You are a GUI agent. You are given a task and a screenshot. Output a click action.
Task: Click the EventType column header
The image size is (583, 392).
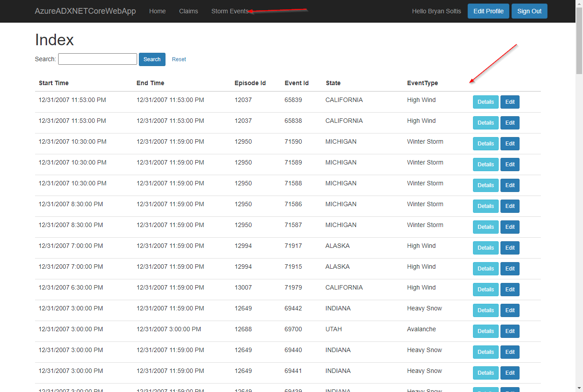422,83
